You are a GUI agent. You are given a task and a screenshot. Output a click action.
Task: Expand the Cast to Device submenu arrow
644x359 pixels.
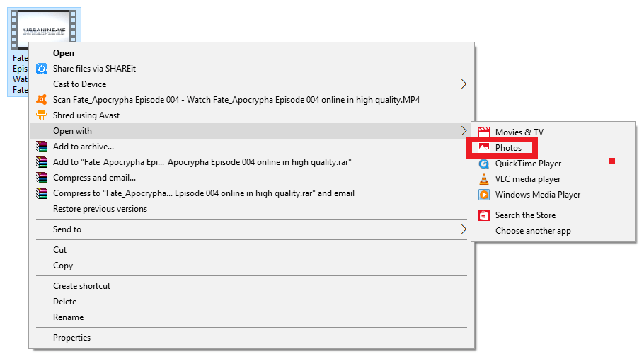point(464,84)
